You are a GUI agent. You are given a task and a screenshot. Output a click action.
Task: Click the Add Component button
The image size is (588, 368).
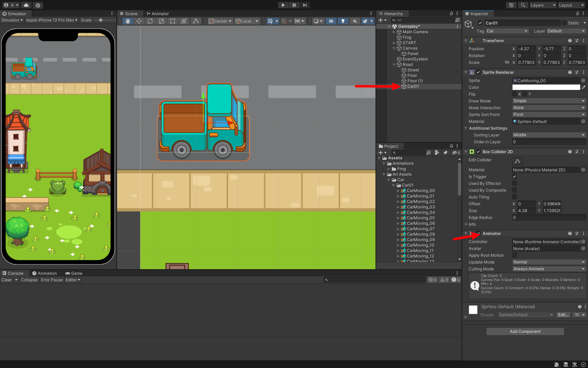pos(525,332)
